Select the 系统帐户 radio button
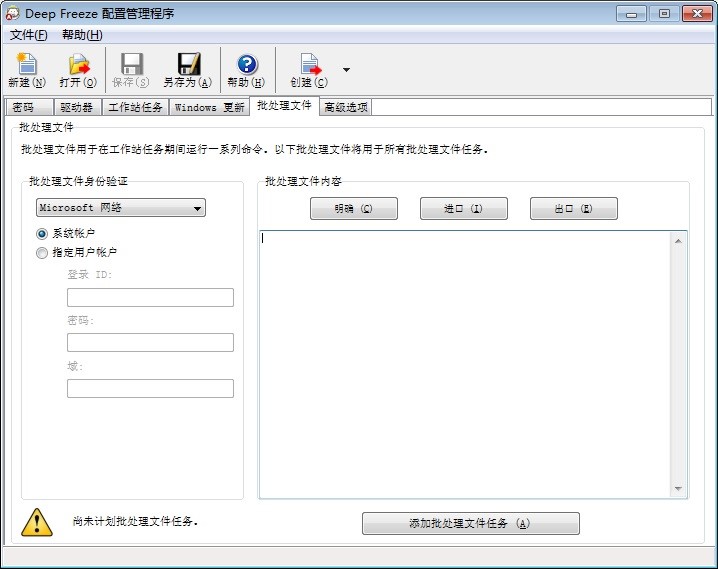This screenshot has height=569, width=718. click(42, 233)
